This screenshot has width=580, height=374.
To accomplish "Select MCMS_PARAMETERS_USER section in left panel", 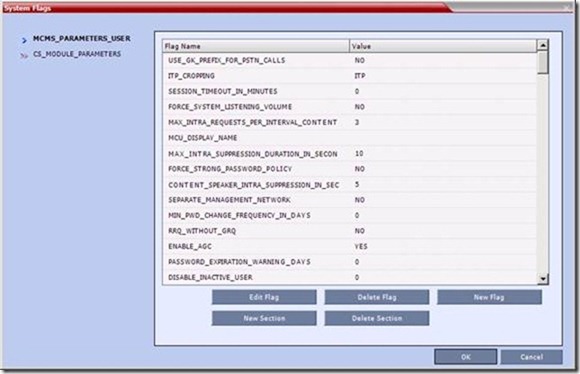I will click(82, 38).
